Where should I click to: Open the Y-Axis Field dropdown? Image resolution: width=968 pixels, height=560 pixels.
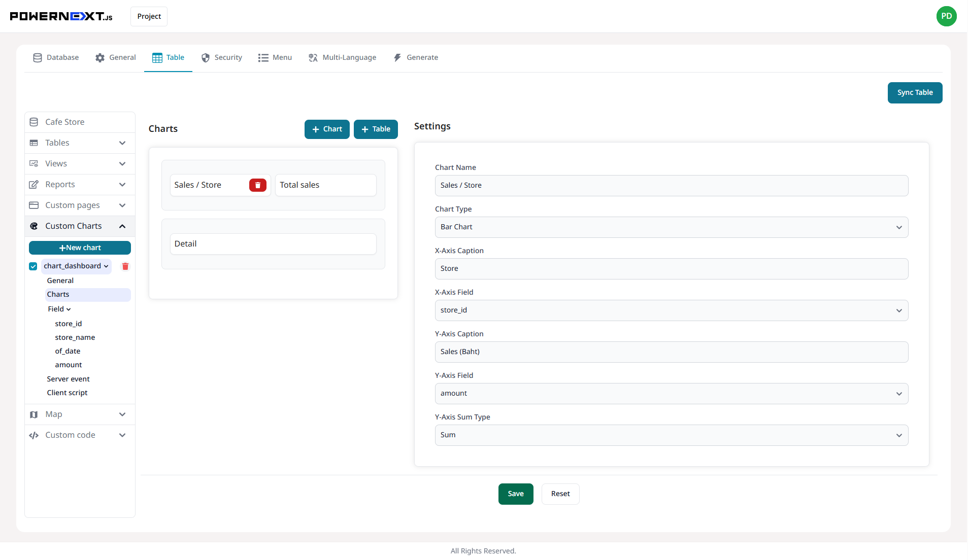(x=671, y=394)
